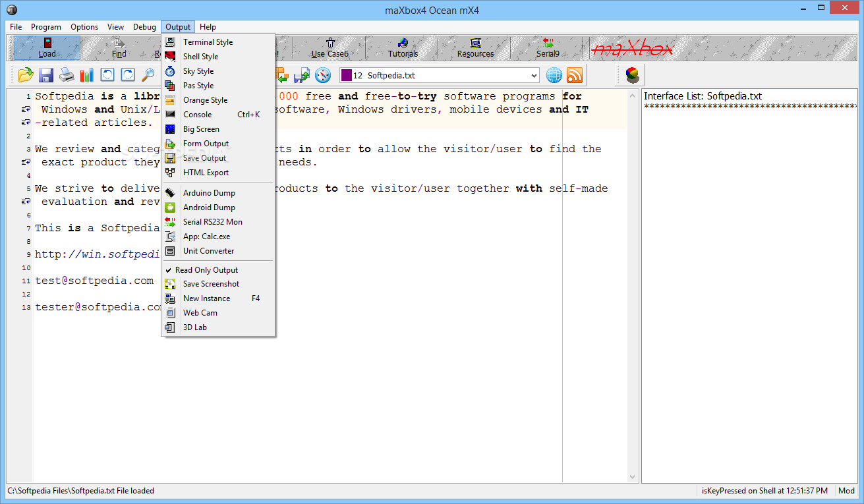Open the Help menu

208,27
